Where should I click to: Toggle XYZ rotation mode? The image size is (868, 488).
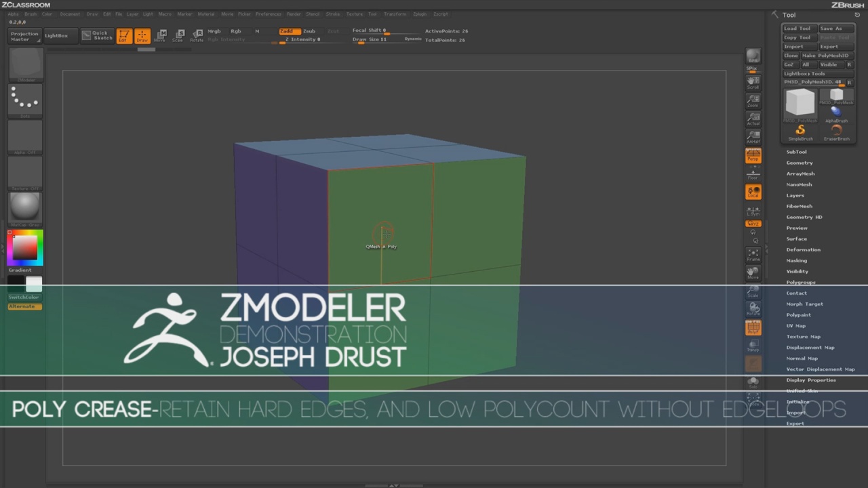[x=753, y=224]
